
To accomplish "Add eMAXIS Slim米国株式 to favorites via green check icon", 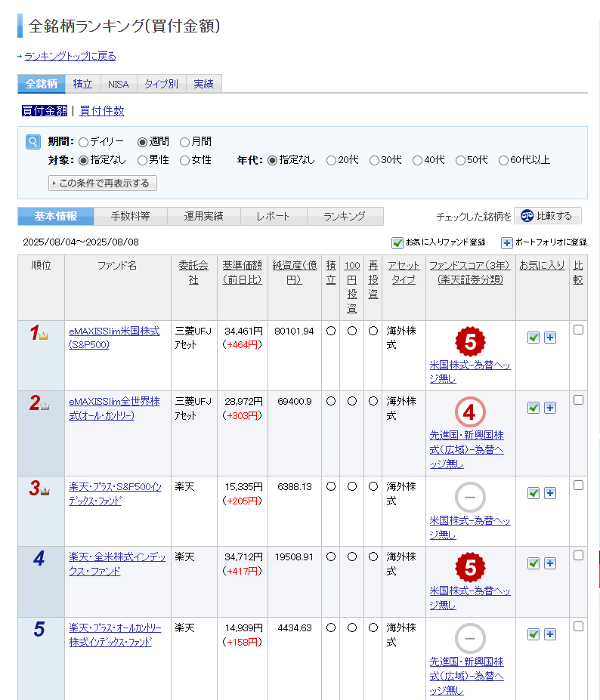I will (534, 338).
